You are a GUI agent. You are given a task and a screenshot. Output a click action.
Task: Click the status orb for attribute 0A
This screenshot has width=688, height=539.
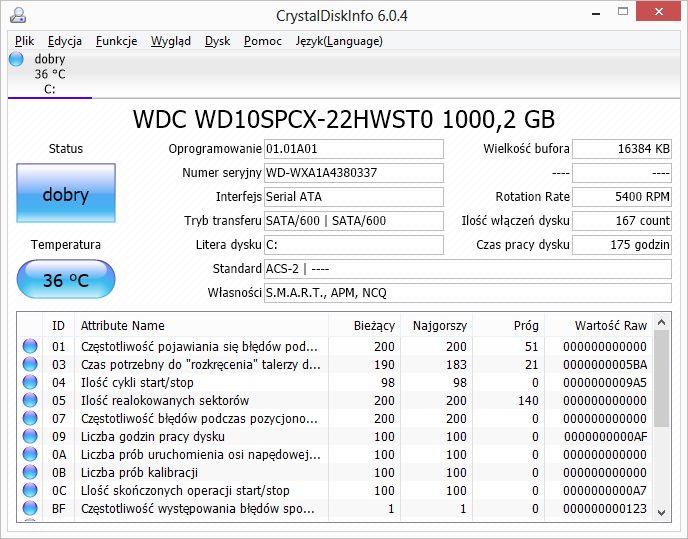pyautogui.click(x=30, y=454)
